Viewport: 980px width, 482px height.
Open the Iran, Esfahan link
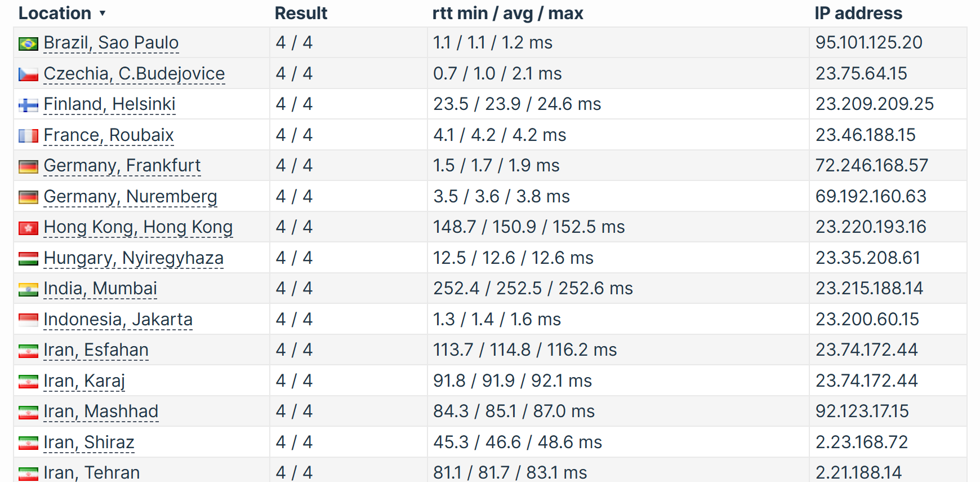tap(96, 350)
